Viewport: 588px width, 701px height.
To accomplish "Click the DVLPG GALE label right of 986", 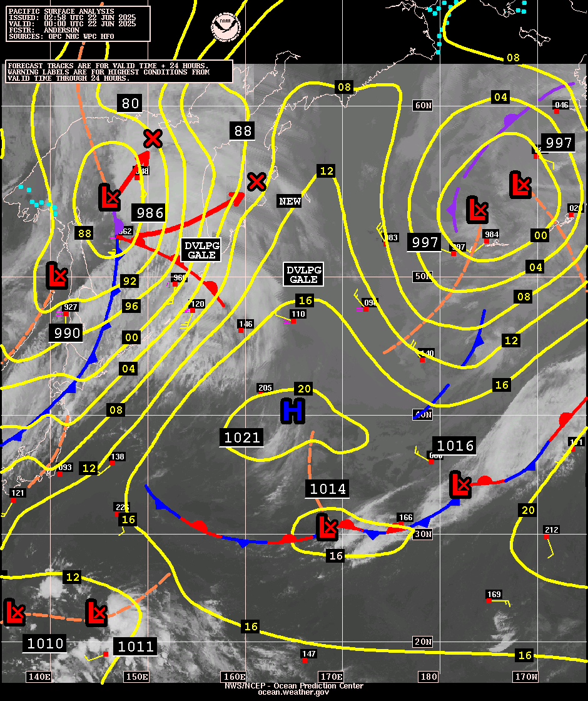I will pyautogui.click(x=202, y=250).
